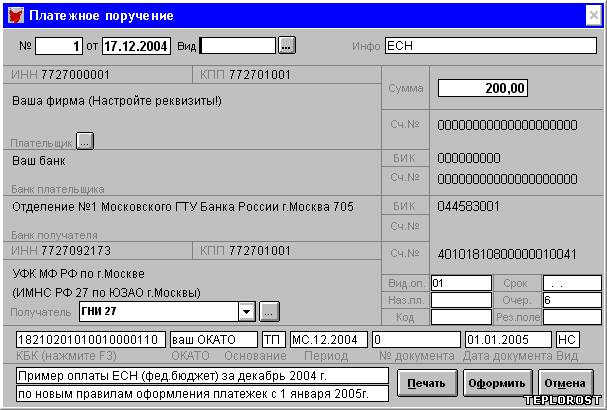Click the ОКАТО field
Viewport: 607px width, 410px height.
click(213, 340)
